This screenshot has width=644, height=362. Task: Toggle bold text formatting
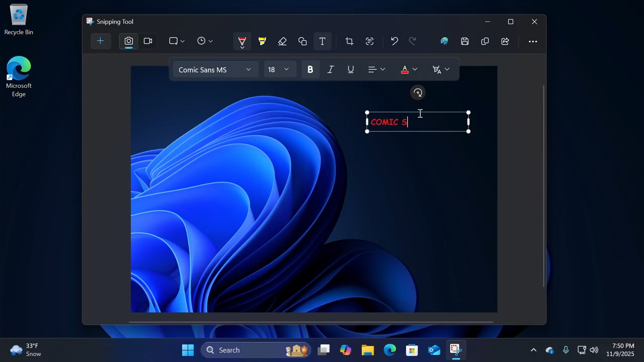tap(310, 70)
